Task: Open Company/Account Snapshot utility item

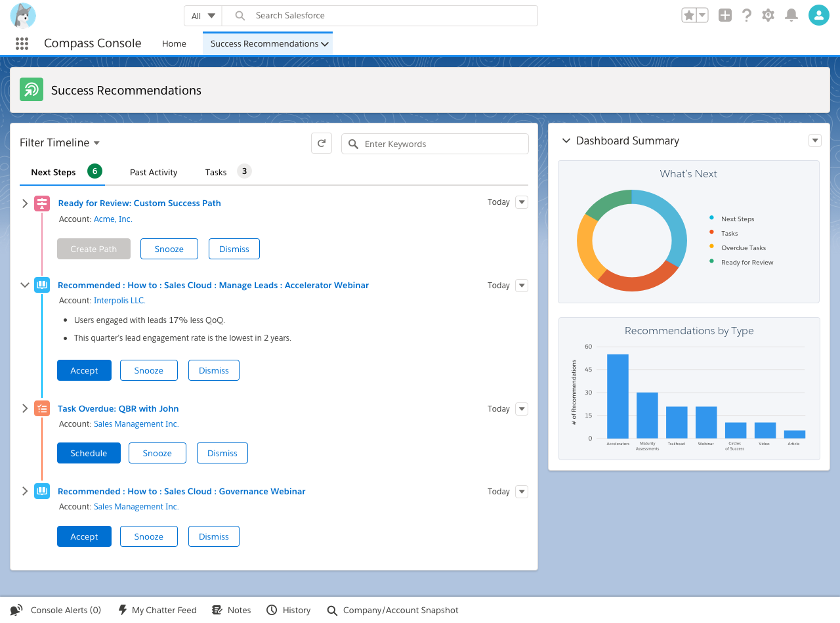Action: coord(392,610)
